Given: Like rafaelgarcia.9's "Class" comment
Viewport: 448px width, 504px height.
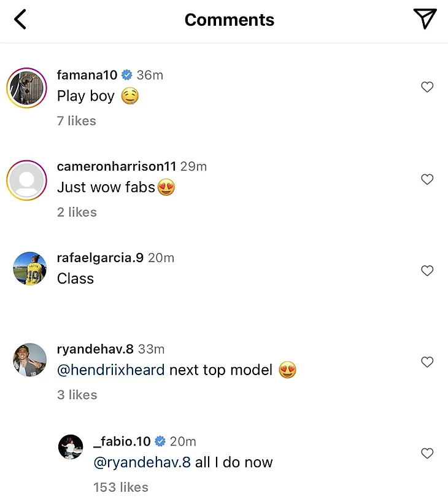Looking at the screenshot, I should pos(427,271).
